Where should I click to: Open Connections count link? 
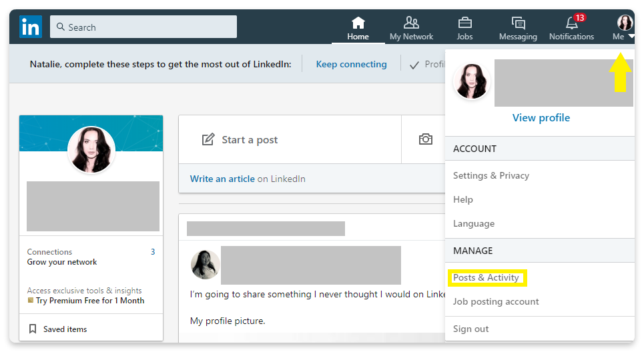point(153,252)
